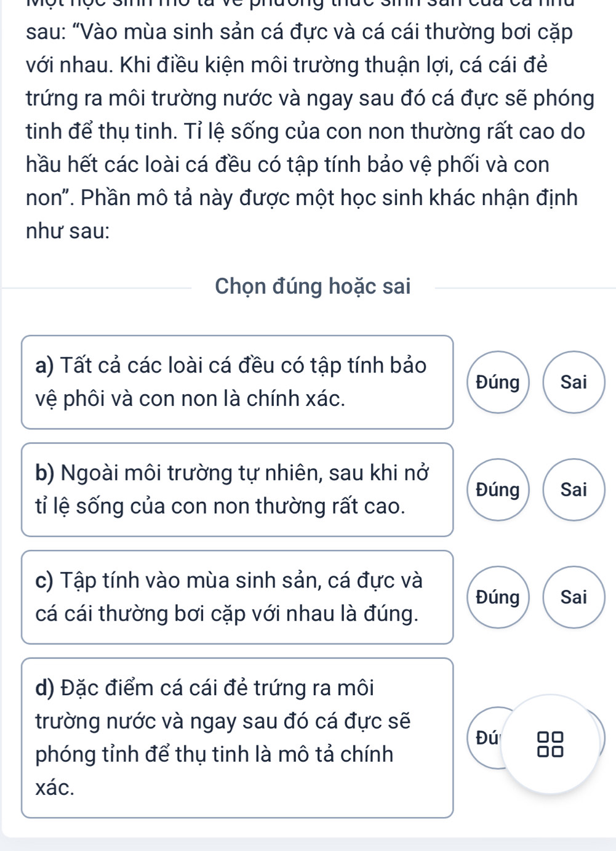Mark statement b as Sai
Screen dimensions: 616x851
(574, 490)
